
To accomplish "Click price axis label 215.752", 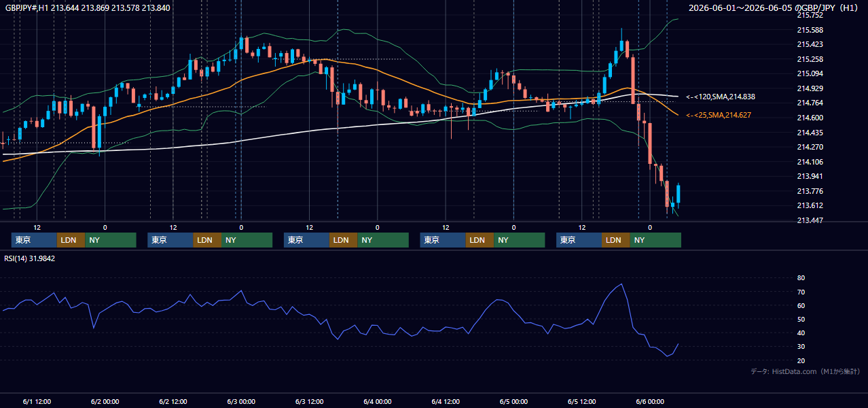I will pos(810,15).
